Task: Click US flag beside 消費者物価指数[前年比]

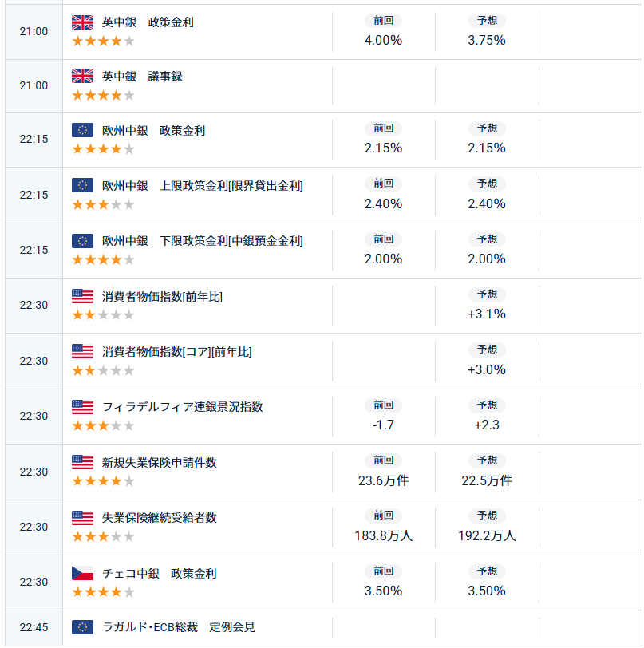Action: (x=82, y=297)
